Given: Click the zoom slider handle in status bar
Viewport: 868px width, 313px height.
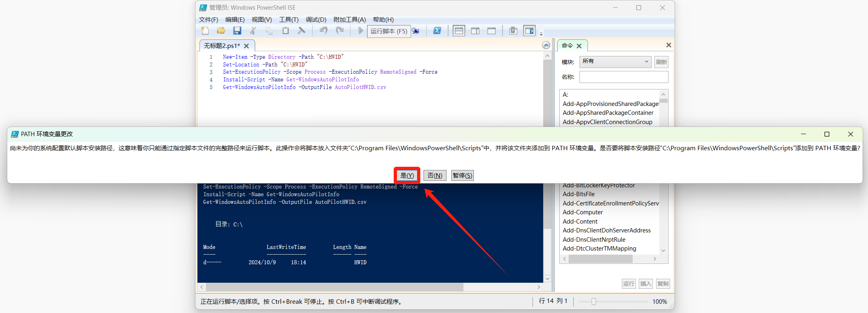Looking at the screenshot, I should click(x=594, y=301).
